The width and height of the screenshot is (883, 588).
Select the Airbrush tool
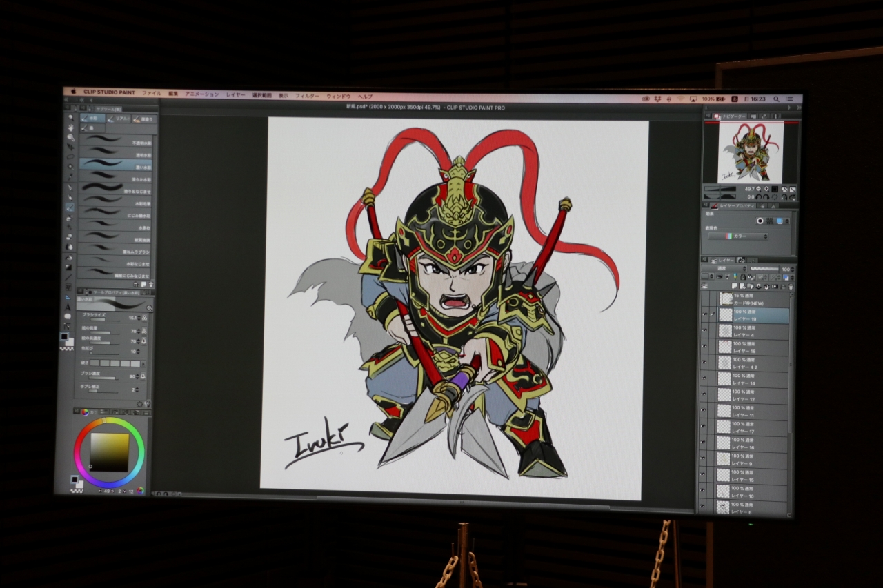click(70, 216)
